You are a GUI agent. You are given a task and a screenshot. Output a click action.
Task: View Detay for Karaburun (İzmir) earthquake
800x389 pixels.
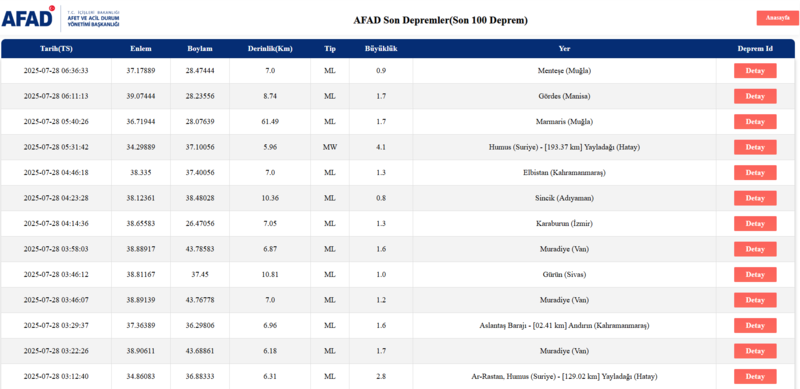[755, 224]
